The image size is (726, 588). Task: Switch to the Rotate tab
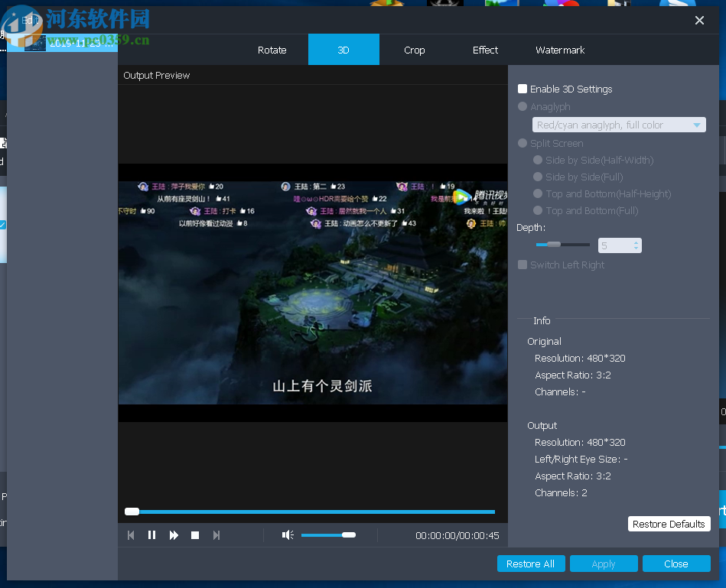272,50
